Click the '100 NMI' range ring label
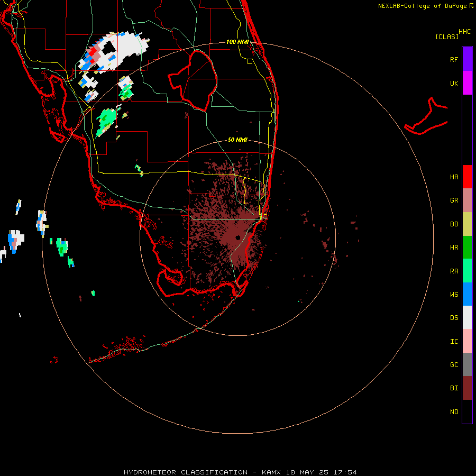Screen dimensions: 476x476 pyautogui.click(x=237, y=42)
